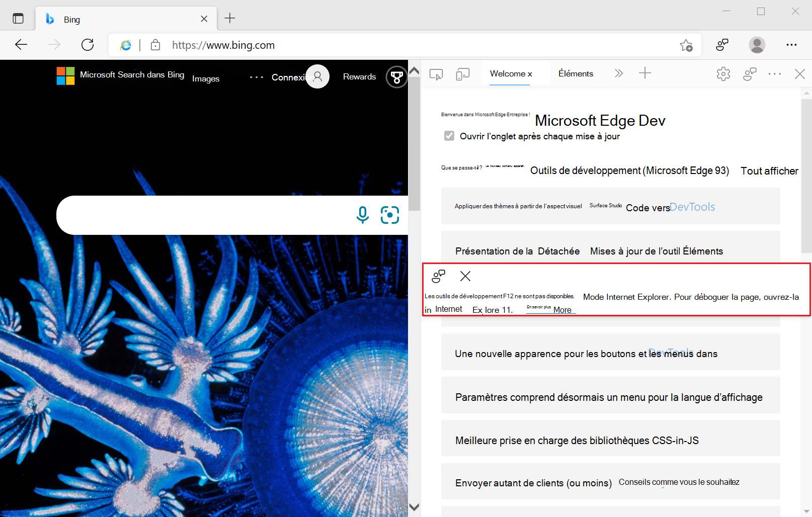Close the Bing tab
Screen dimensions: 812x517
point(204,19)
